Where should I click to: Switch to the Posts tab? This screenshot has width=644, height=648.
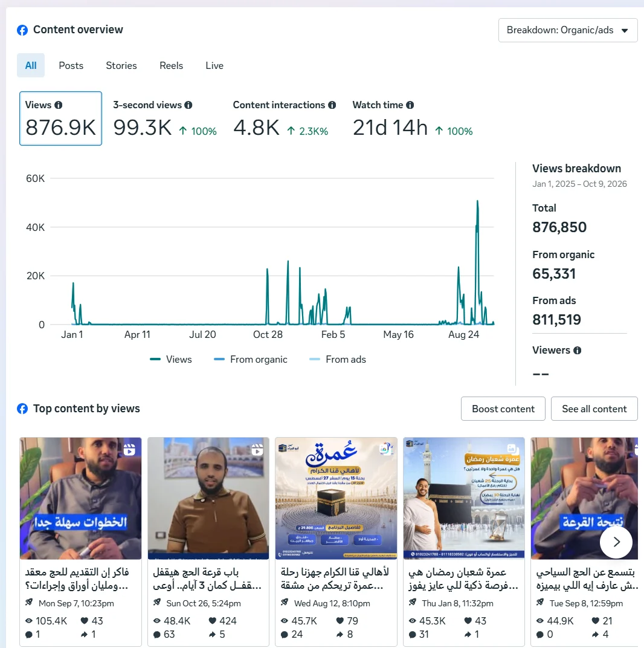coord(71,65)
